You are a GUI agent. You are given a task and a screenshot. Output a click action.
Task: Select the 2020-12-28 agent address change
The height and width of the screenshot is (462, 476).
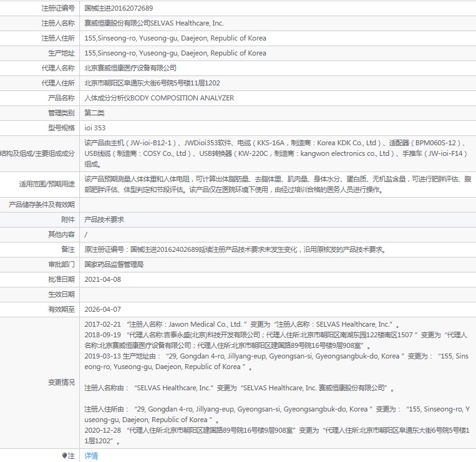(277, 436)
